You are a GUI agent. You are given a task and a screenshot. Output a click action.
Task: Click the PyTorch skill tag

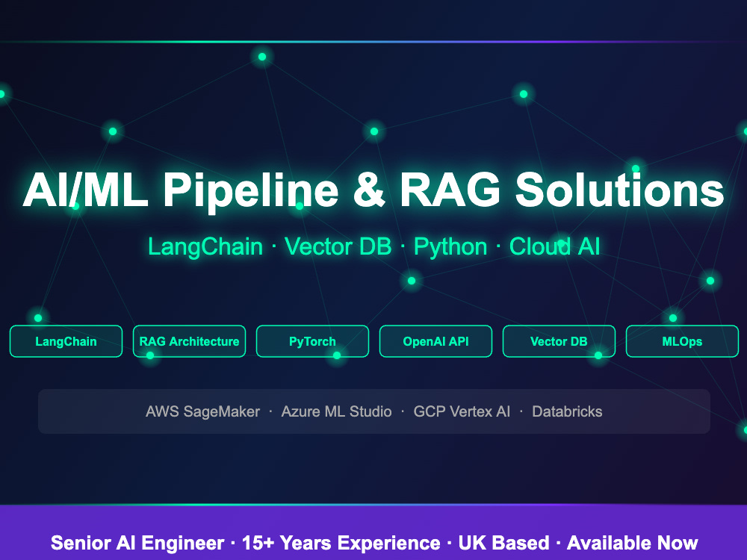[x=312, y=341]
